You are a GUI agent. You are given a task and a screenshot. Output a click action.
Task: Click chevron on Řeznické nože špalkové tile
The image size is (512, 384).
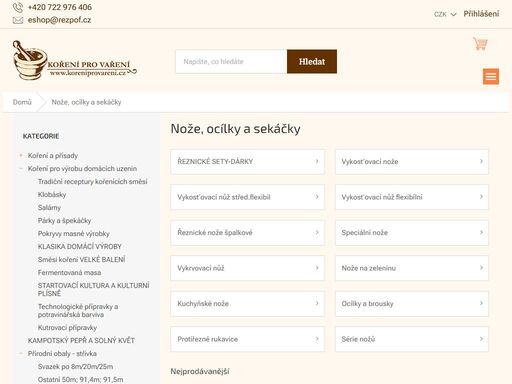pyautogui.click(x=317, y=232)
